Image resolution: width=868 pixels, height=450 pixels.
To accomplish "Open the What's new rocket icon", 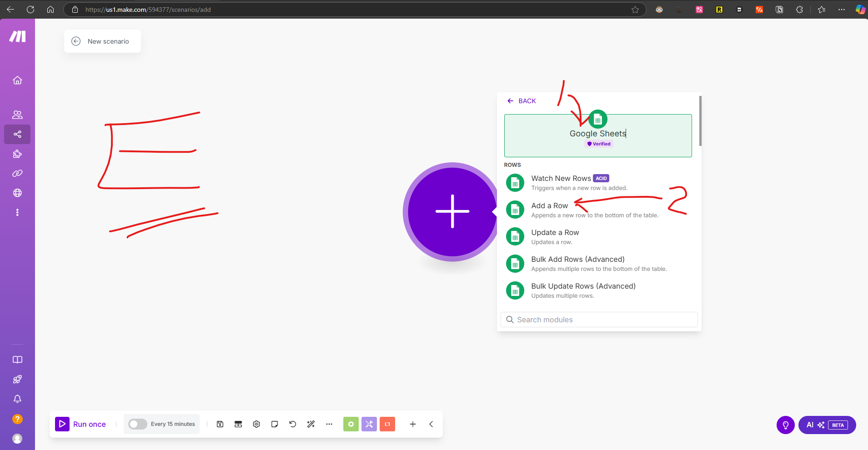I will (x=17, y=379).
